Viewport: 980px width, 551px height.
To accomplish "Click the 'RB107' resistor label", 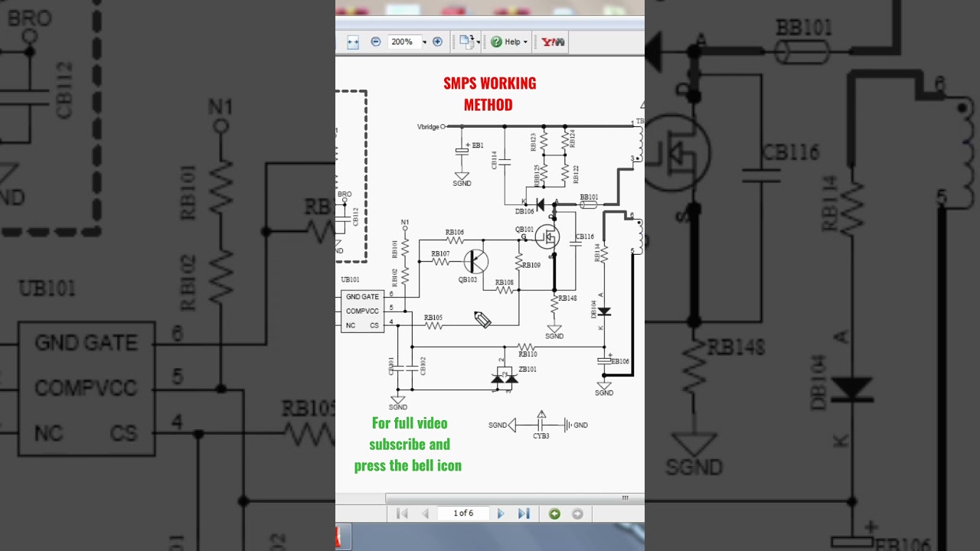I will tap(440, 254).
